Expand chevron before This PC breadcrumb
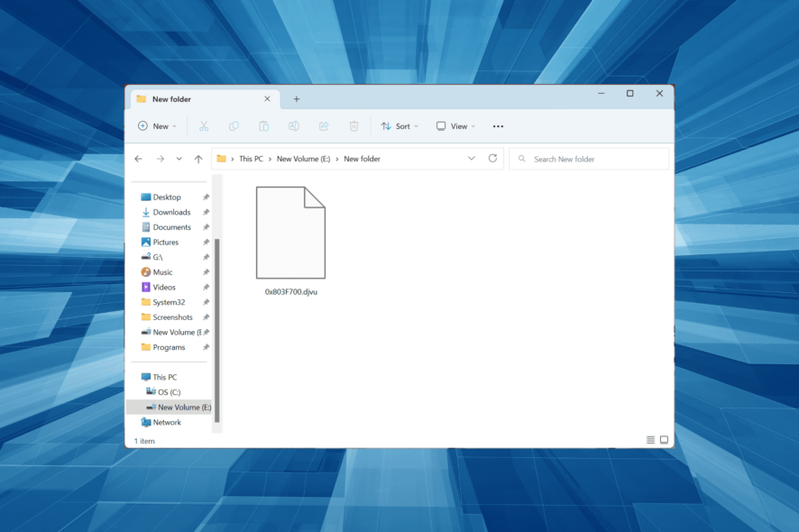Screen dimensions: 799x532 point(233,159)
